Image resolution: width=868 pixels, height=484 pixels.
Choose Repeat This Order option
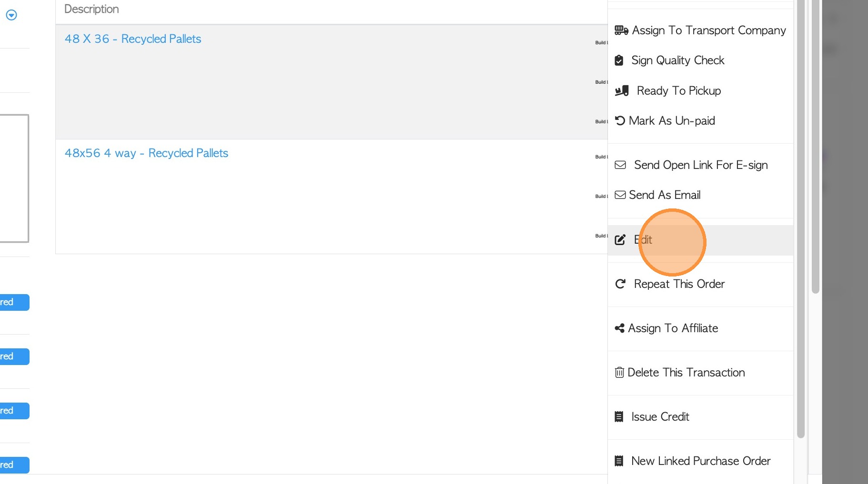pos(679,284)
